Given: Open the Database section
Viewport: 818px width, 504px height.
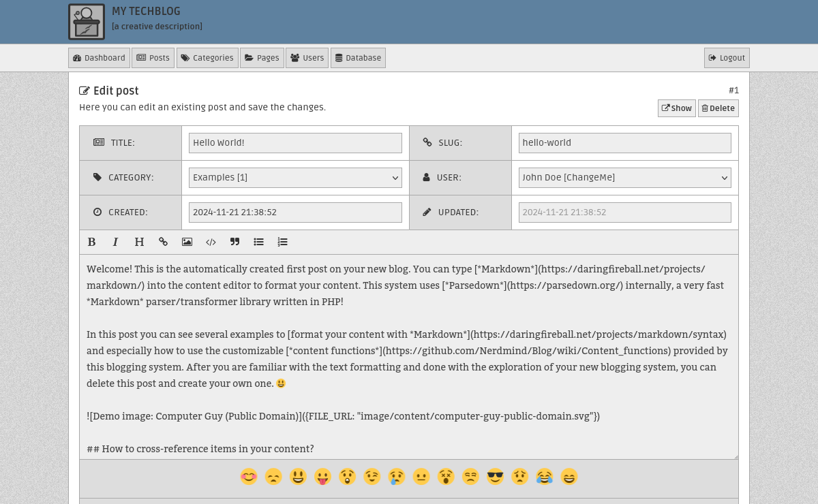Looking at the screenshot, I should pos(358,58).
